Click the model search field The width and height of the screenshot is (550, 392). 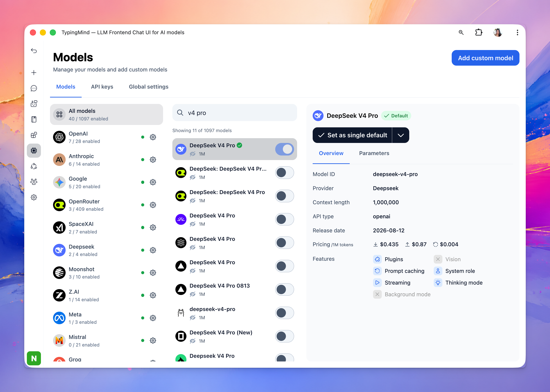[235, 113]
